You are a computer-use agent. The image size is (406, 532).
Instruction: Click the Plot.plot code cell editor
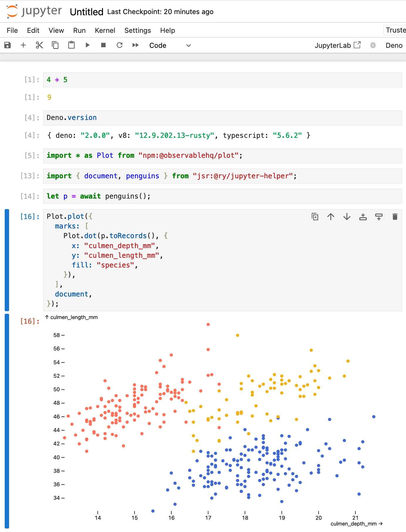[222, 260]
